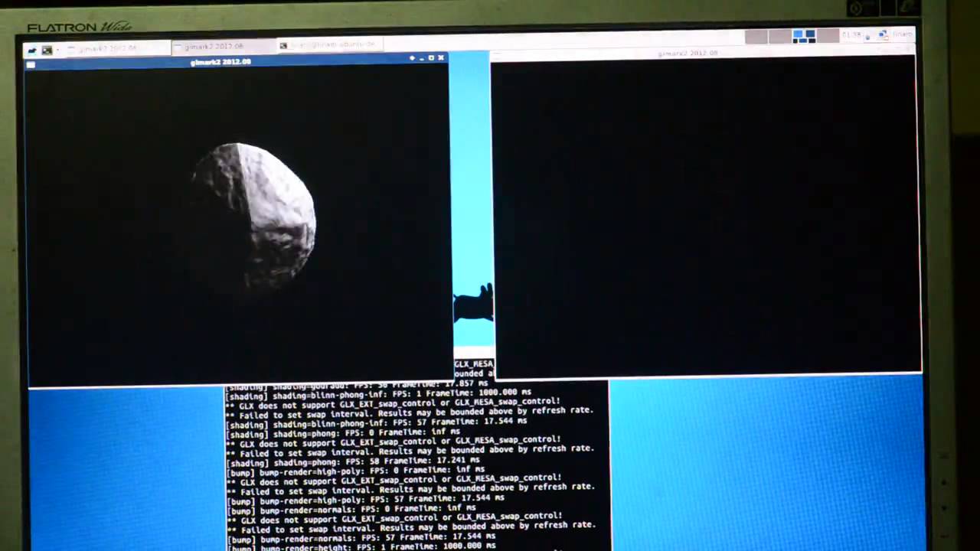Open the network status icon in panel
Image resolution: width=980 pixels, height=551 pixels.
click(882, 35)
